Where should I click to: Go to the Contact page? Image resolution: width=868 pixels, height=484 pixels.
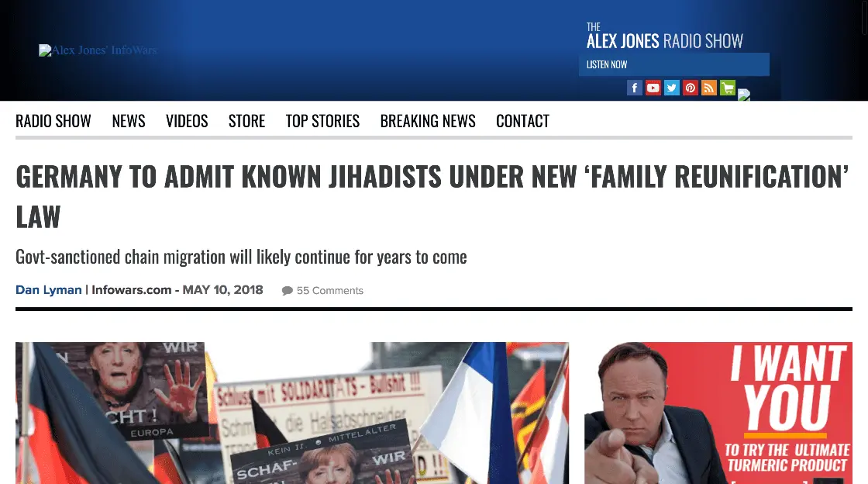pos(522,121)
